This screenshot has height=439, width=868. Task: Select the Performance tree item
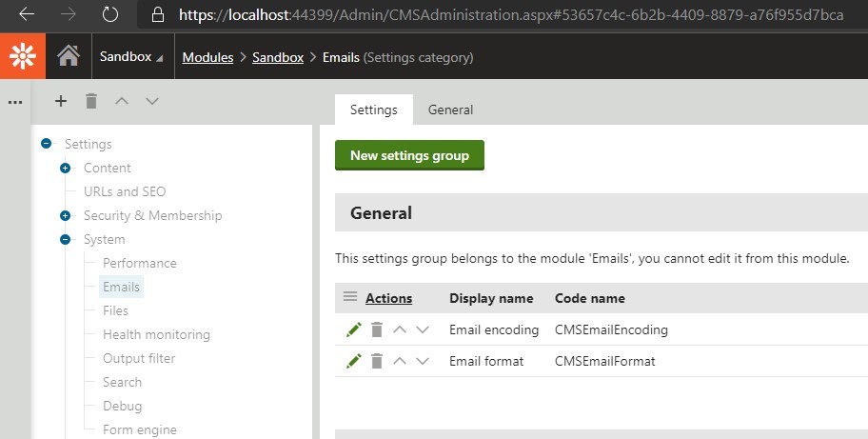pos(140,263)
